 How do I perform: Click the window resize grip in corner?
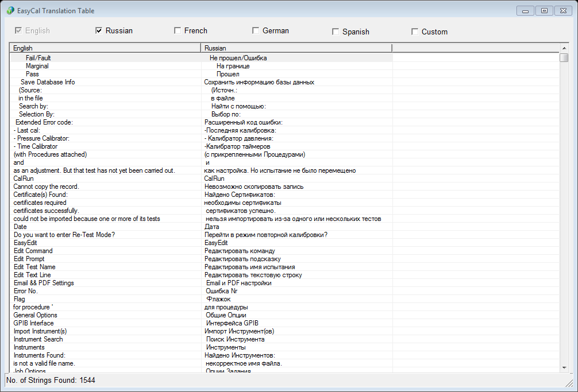(569, 383)
